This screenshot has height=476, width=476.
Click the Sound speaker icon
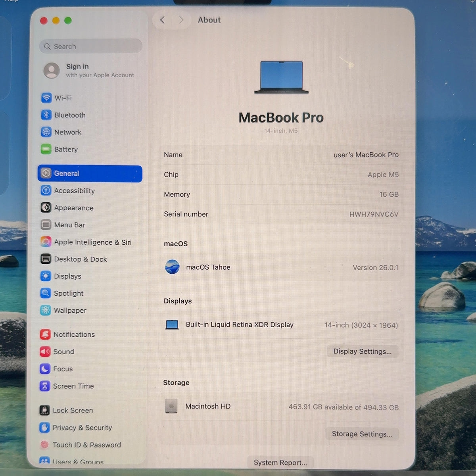pos(45,351)
